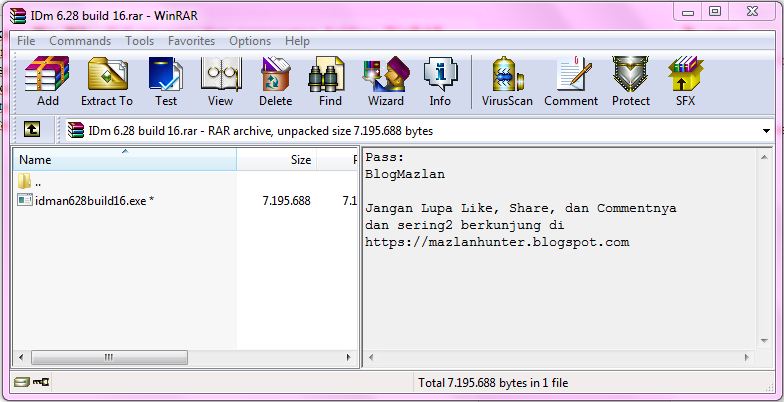Select the parent folder '..' entry
This screenshot has height=402, width=784.
[x=29, y=181]
